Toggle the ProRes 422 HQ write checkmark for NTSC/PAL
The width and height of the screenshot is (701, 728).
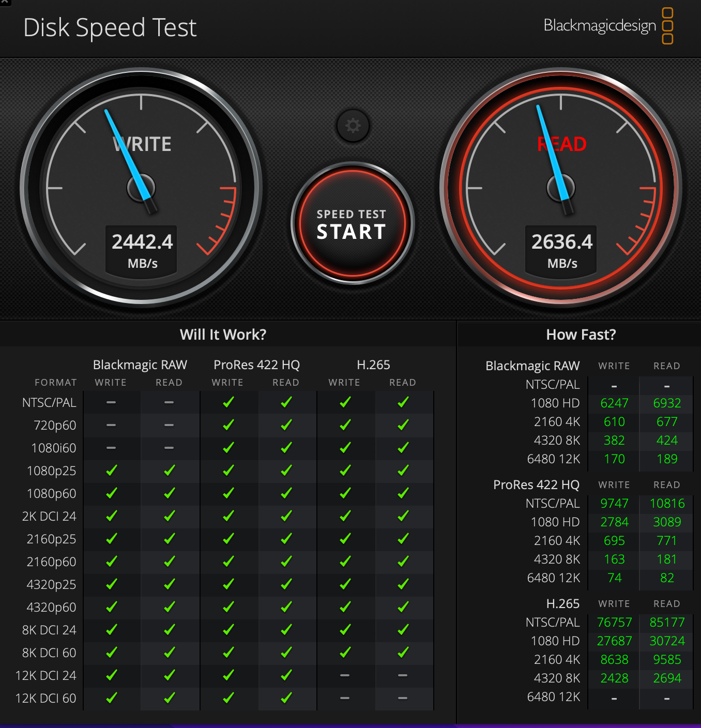click(x=227, y=402)
